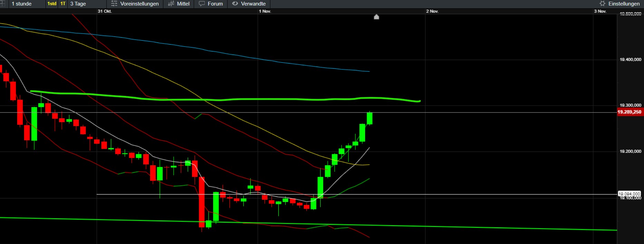Click the 19.200,000 price axis label
644x244 pixels.
631,152
